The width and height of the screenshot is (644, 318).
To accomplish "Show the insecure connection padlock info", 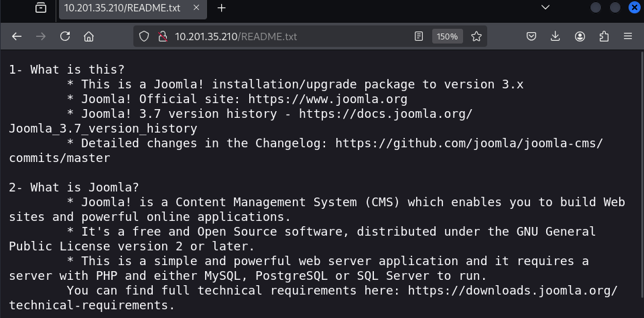I will [161, 37].
